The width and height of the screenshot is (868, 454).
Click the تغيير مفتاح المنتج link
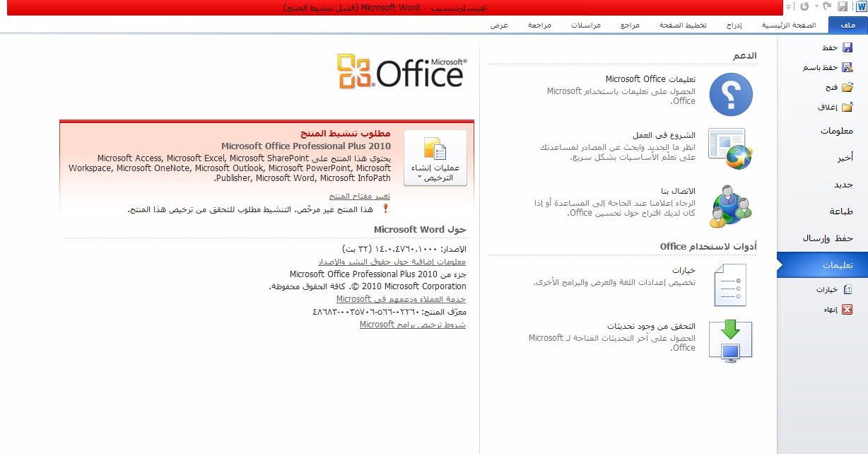(360, 196)
